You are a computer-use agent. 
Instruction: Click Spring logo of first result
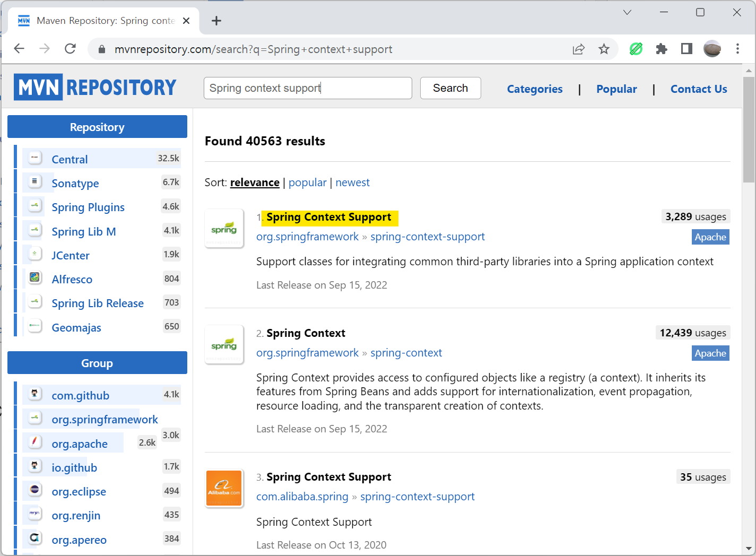tap(224, 228)
